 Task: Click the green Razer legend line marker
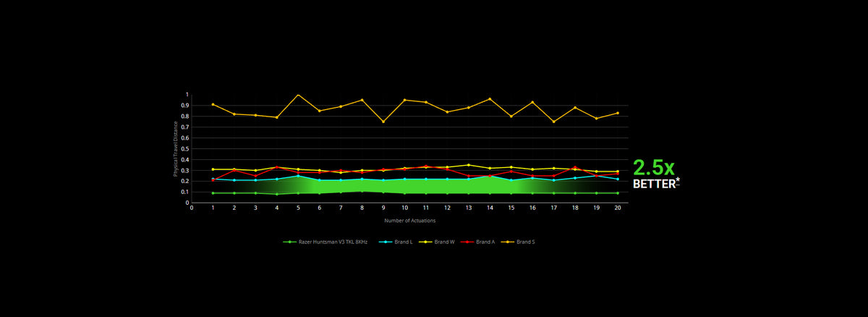[289, 241]
